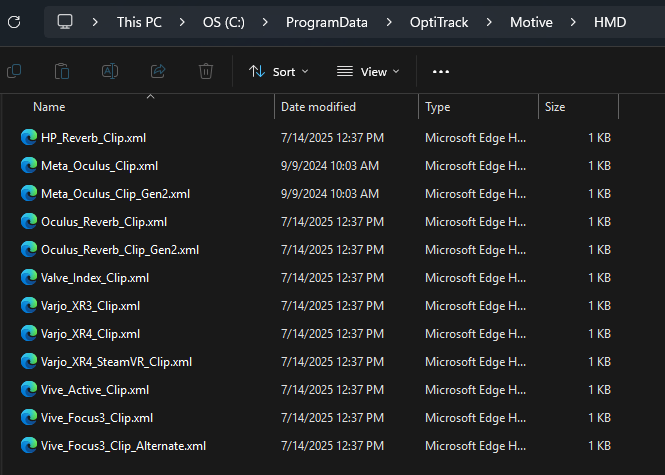Select file Oculus_Reverb_Clip.xml
This screenshot has height=475, width=665.
(x=104, y=222)
